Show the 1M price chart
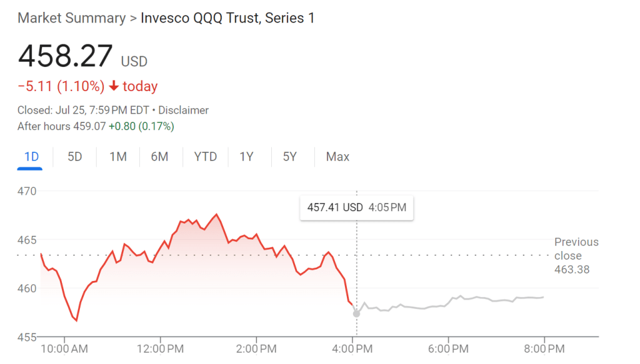640x364 pixels. click(118, 157)
